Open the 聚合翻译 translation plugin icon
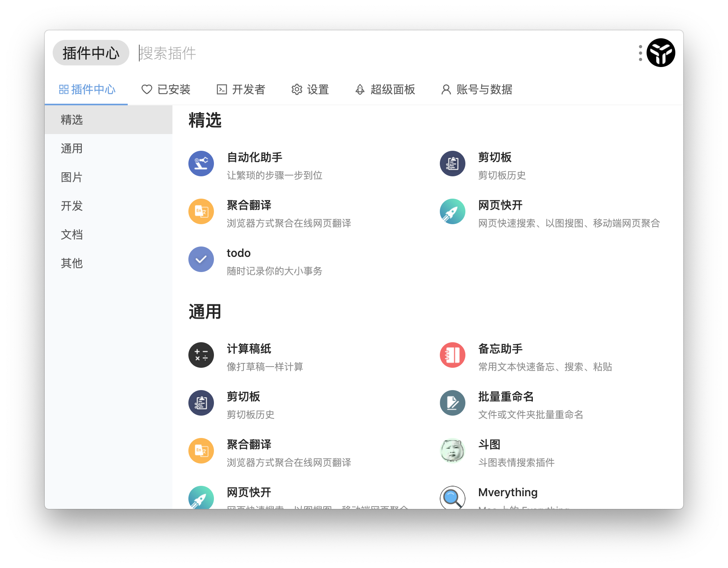728x568 pixels. click(201, 211)
